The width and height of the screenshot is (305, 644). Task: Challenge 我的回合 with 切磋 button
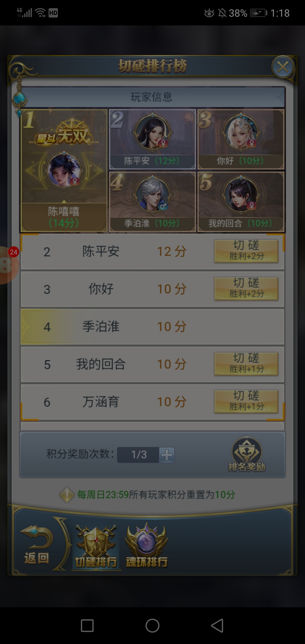246,364
